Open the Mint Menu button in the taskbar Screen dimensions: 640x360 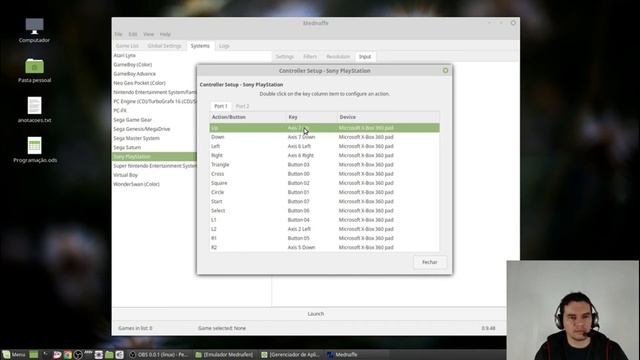pyautogui.click(x=14, y=355)
